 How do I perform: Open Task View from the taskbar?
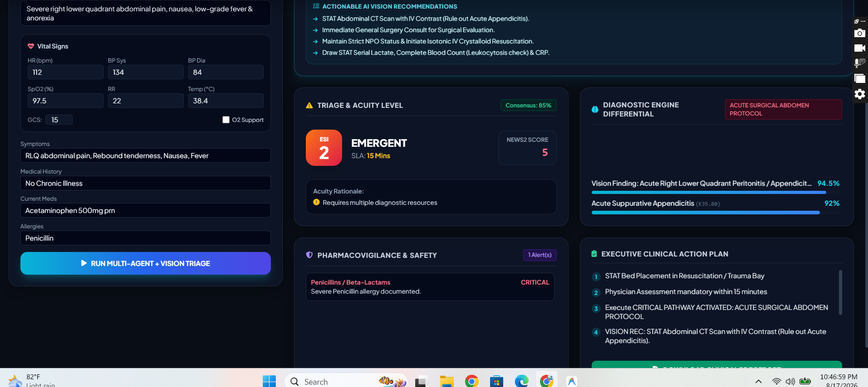tap(422, 381)
